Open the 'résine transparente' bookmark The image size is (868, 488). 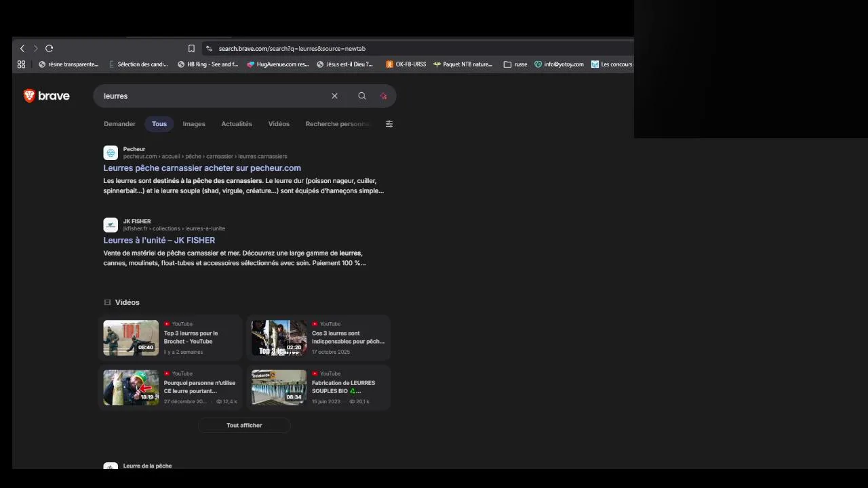(68, 64)
